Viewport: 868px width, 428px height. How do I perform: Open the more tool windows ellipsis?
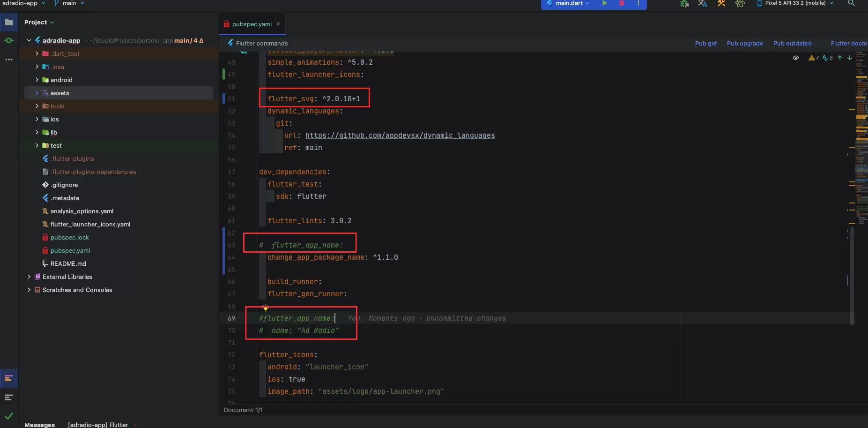(x=9, y=60)
